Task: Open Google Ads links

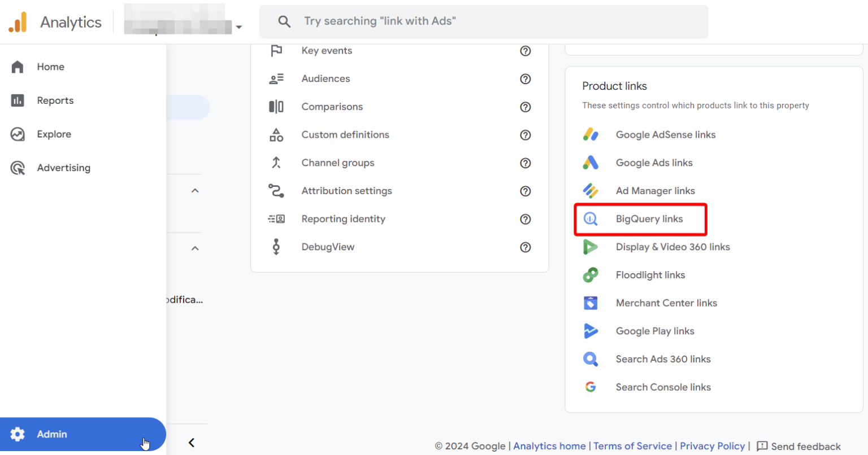Action: [654, 163]
